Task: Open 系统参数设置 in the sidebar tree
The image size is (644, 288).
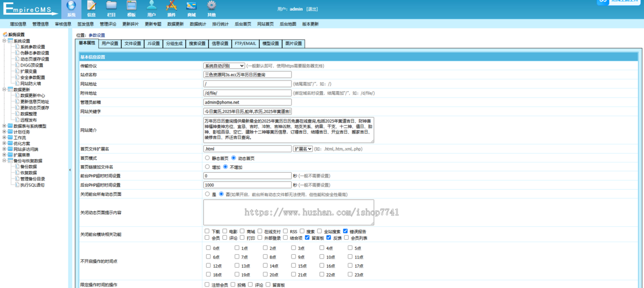Action: click(x=33, y=47)
